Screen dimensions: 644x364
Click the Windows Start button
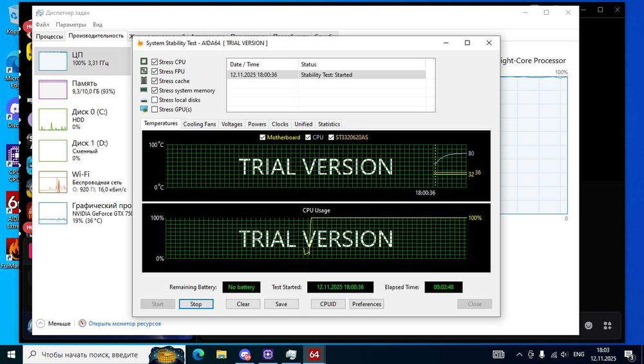click(x=11, y=354)
